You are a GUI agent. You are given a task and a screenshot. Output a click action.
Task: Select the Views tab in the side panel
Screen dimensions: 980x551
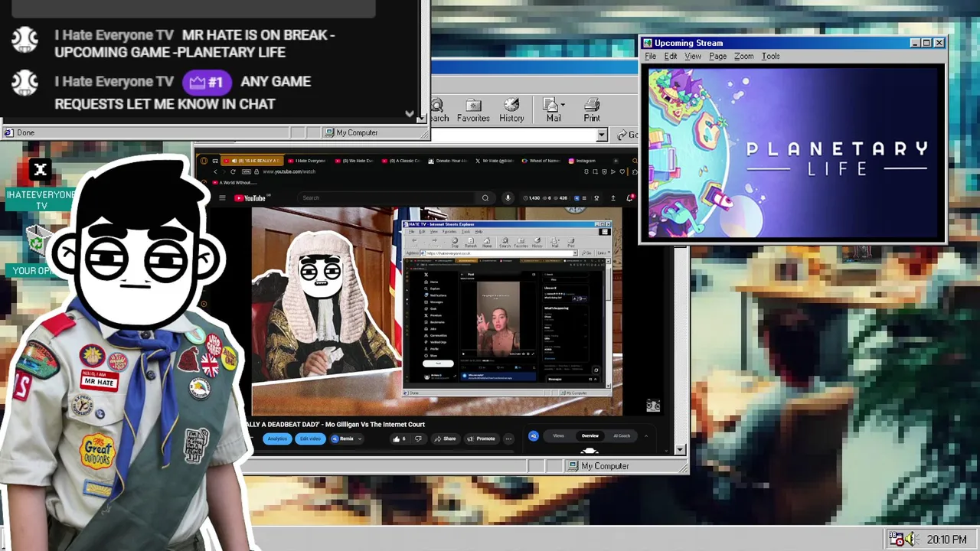coord(559,436)
